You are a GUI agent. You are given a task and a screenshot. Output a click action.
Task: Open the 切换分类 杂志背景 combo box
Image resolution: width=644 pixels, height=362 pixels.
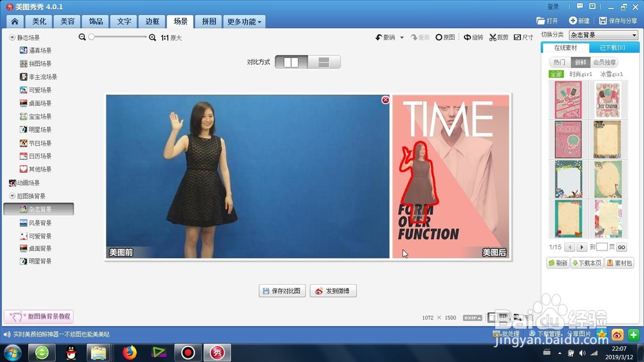tap(603, 35)
